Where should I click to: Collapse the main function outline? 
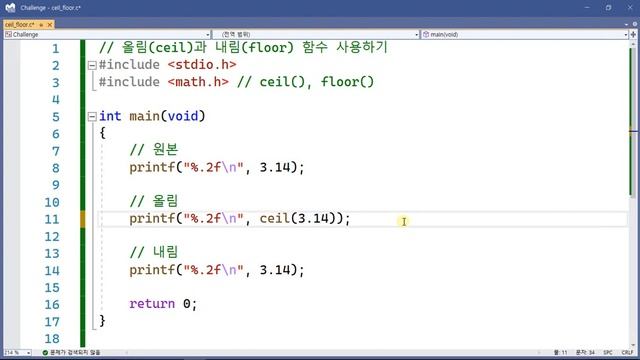[92, 117]
